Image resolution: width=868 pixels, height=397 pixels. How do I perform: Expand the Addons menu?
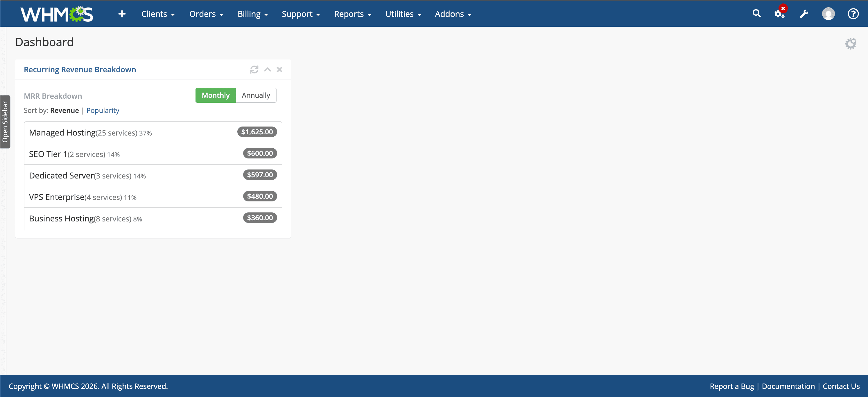453,14
